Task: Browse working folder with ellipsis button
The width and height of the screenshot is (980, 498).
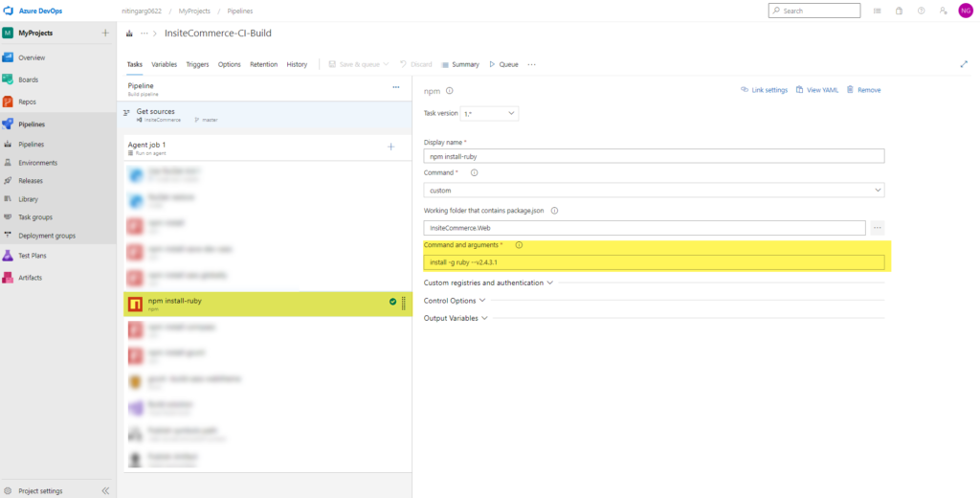Action: coord(878,228)
